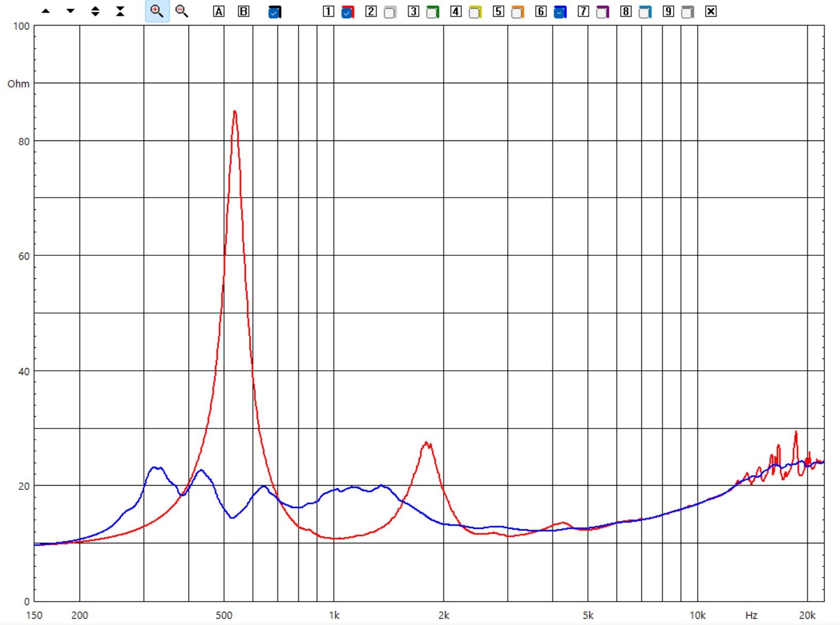
Task: Click the 40 value on vertical axis
Action: (24, 372)
